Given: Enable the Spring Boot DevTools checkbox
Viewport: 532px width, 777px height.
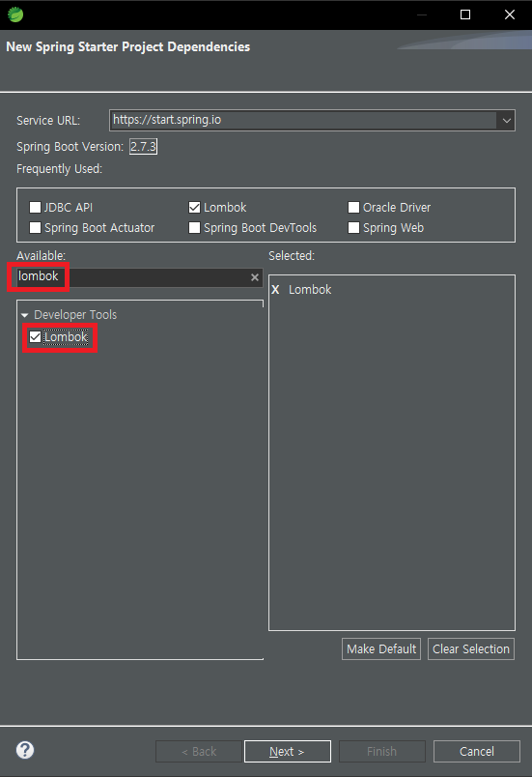Looking at the screenshot, I should pyautogui.click(x=194, y=227).
